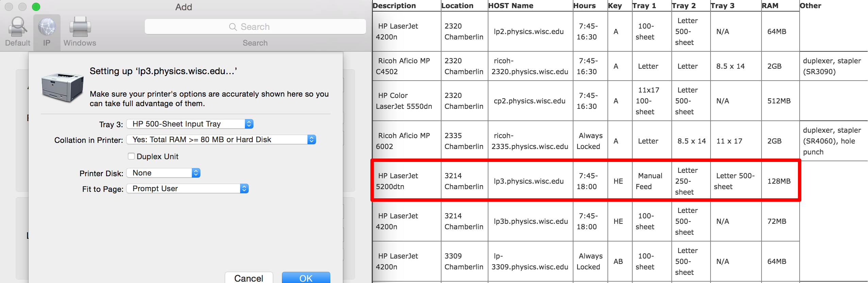Open Collation in Printer dropdown
868x283 pixels.
221,139
